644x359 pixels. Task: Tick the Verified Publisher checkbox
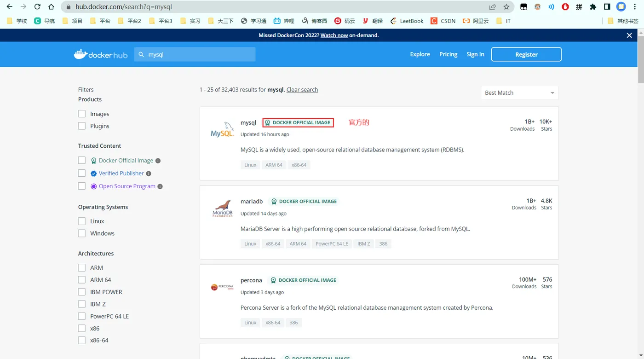(82, 173)
